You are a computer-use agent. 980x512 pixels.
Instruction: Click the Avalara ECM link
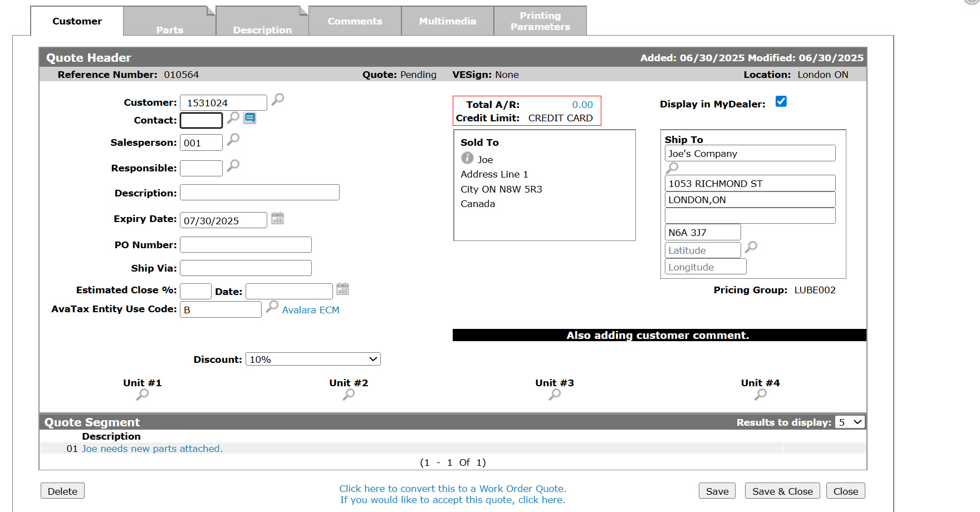310,310
